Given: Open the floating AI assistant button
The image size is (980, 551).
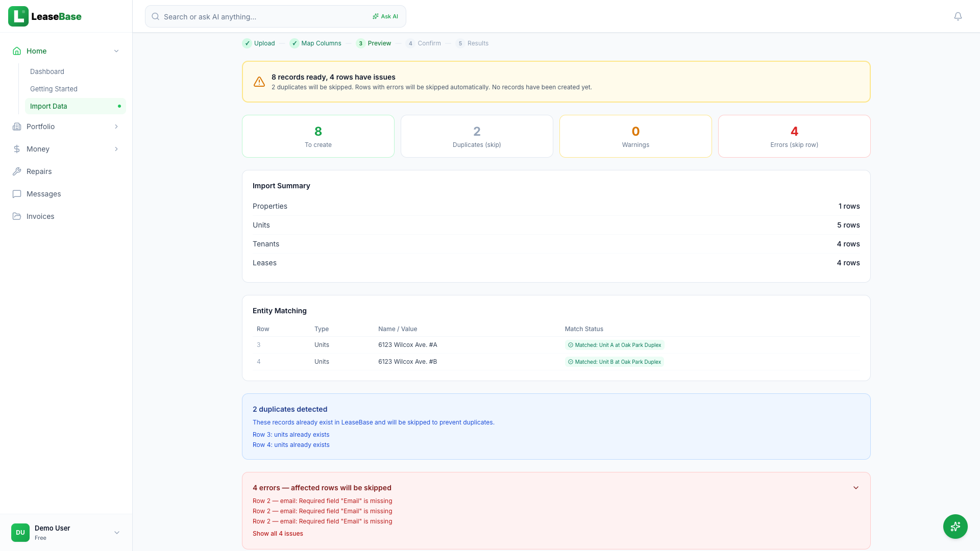Looking at the screenshot, I should click(x=955, y=527).
